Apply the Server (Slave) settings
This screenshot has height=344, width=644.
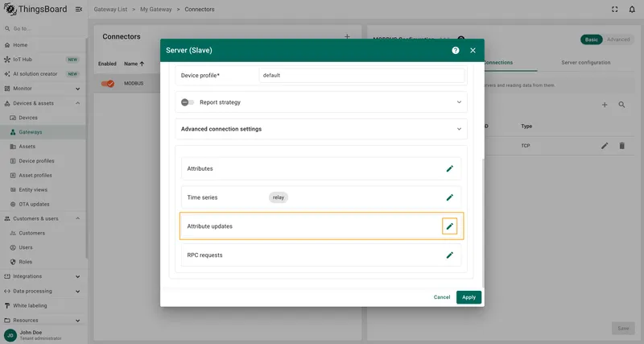(469, 297)
